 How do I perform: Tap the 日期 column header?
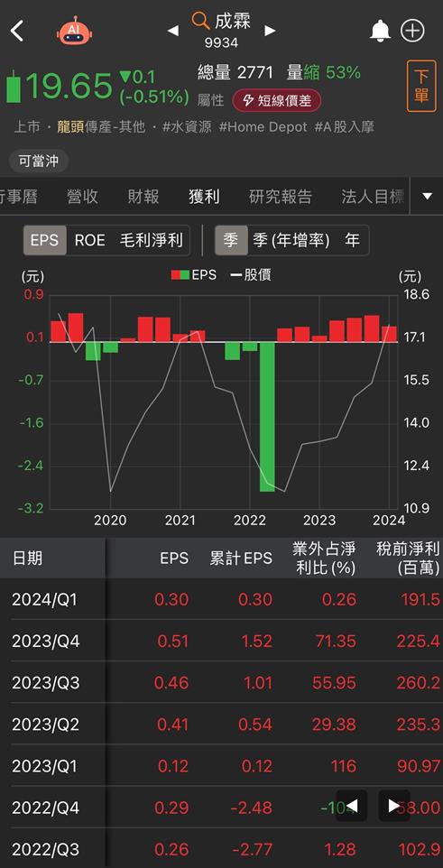tap(27, 558)
